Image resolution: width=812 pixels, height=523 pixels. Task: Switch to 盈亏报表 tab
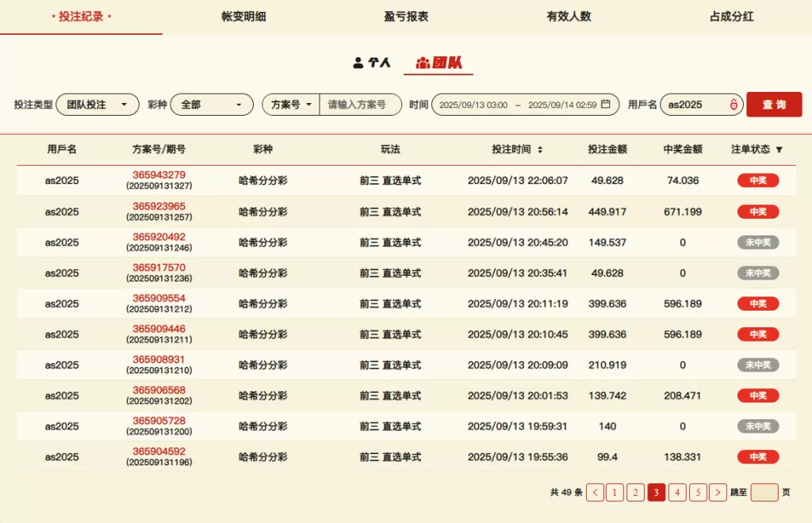(x=406, y=17)
